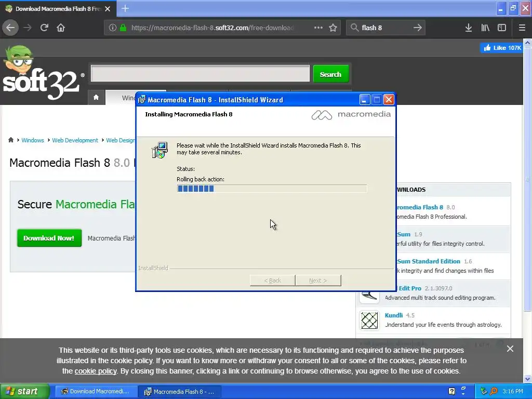Click the Download Now! button
The image size is (532, 399).
pos(49,238)
